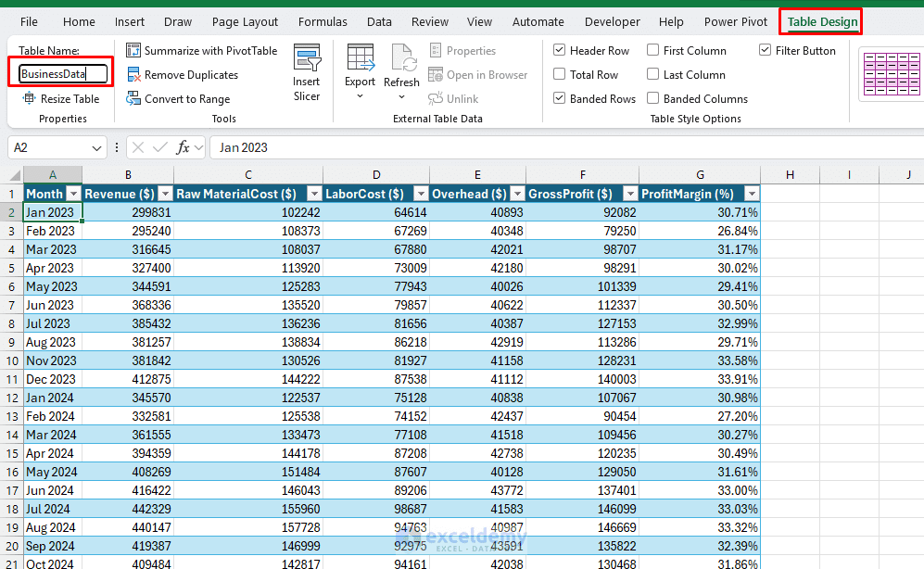
Task: Click the Insert Function fx icon
Action: tap(183, 147)
